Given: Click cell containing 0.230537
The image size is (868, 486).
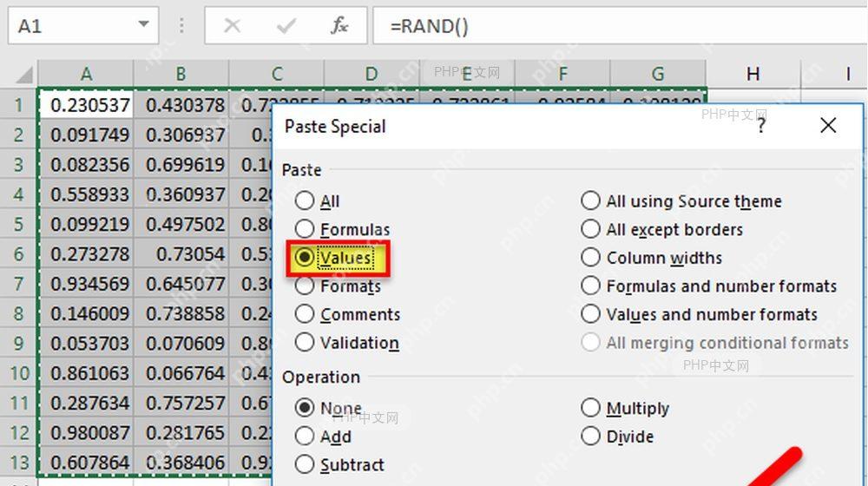Looking at the screenshot, I should (86, 105).
